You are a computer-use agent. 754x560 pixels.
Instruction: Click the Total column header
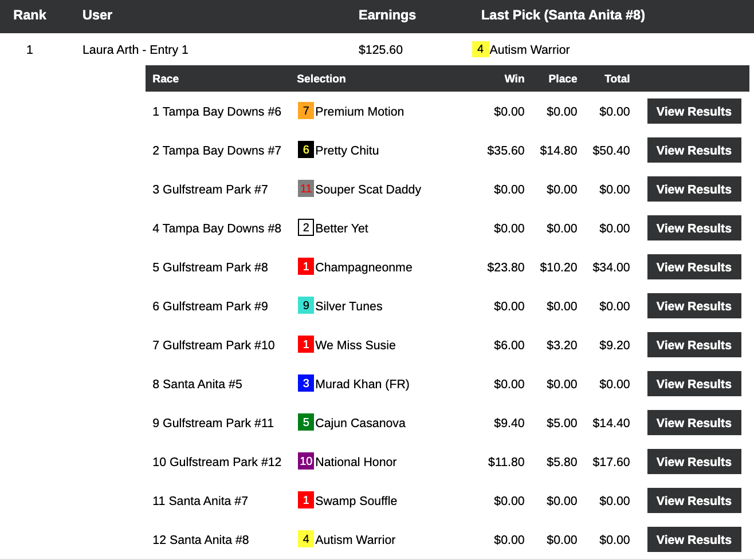(x=616, y=79)
